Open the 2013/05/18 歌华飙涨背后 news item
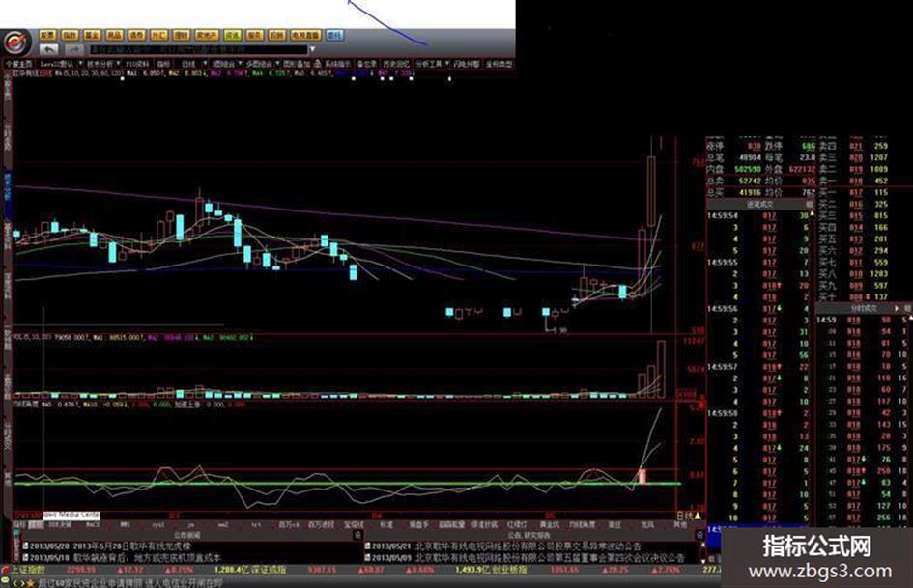This screenshot has width=913, height=588. coord(123,558)
